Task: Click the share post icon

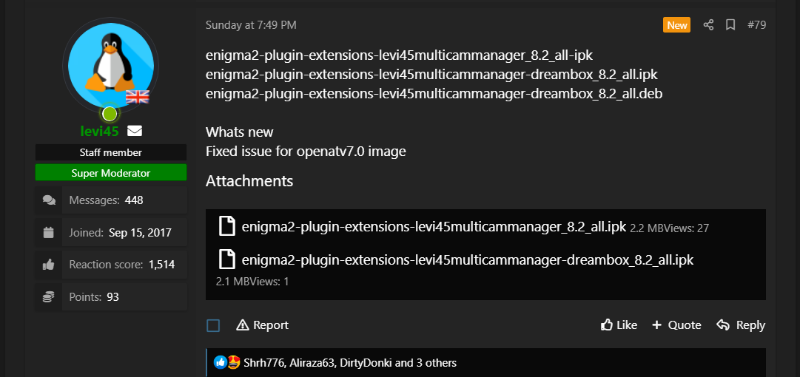Action: pyautogui.click(x=708, y=24)
